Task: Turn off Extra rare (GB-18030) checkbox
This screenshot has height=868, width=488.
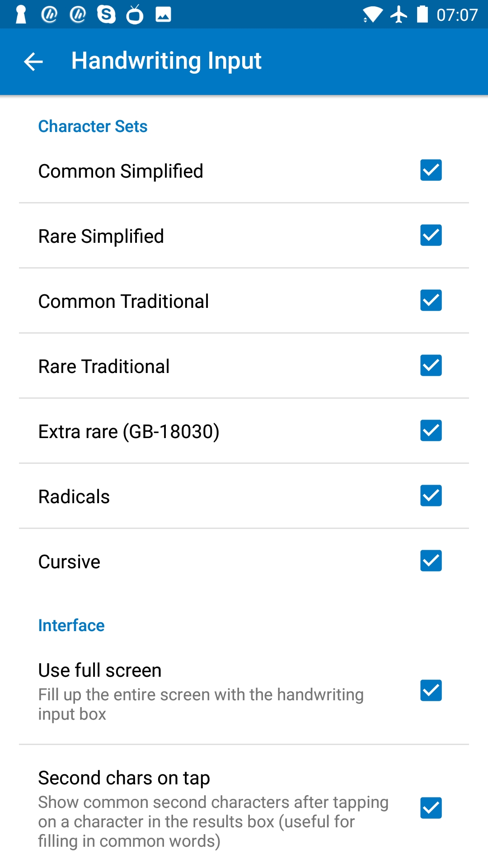Action: [431, 430]
